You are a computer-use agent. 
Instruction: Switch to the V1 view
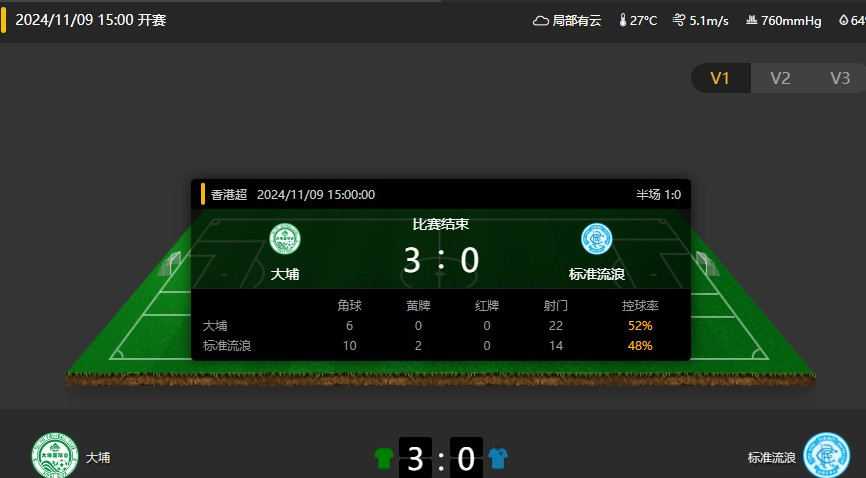(x=720, y=78)
